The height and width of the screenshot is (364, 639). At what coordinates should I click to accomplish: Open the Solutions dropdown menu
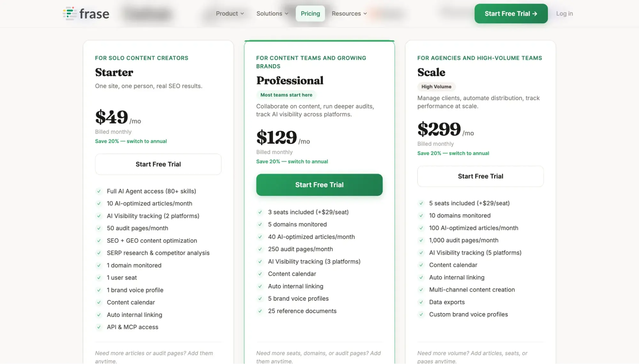(272, 13)
